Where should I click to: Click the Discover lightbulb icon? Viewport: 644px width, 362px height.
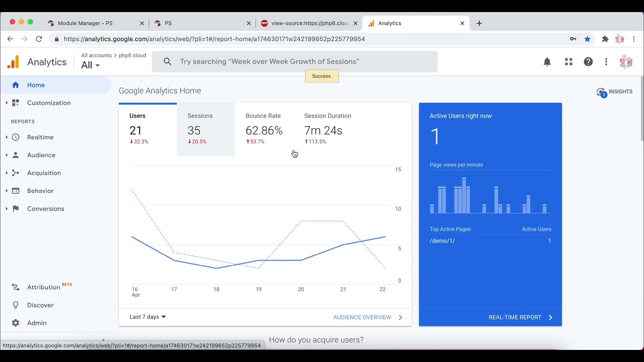click(x=16, y=305)
